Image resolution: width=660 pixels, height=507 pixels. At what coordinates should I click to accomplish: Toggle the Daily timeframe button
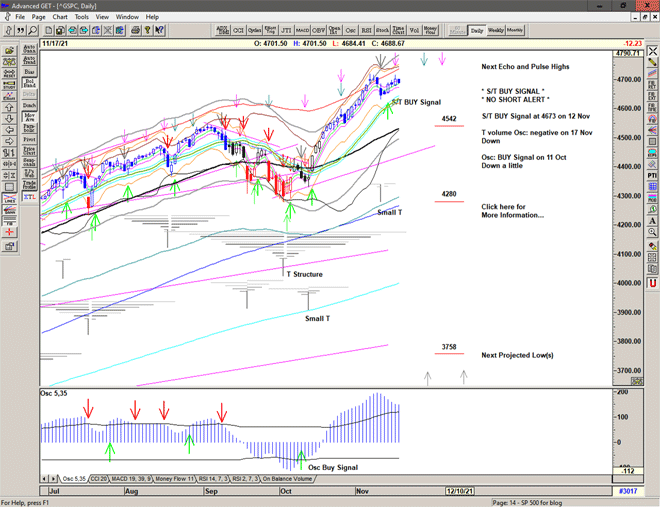point(478,31)
